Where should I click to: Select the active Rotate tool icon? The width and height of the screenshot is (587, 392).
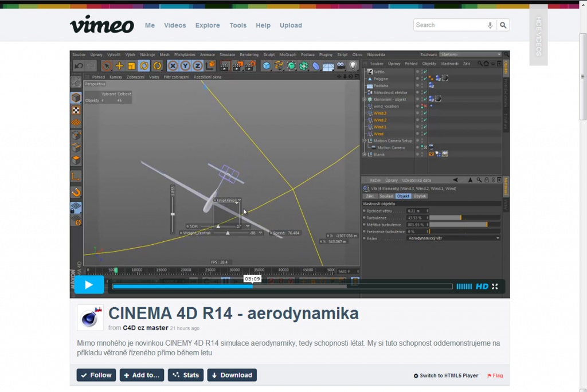pos(144,66)
